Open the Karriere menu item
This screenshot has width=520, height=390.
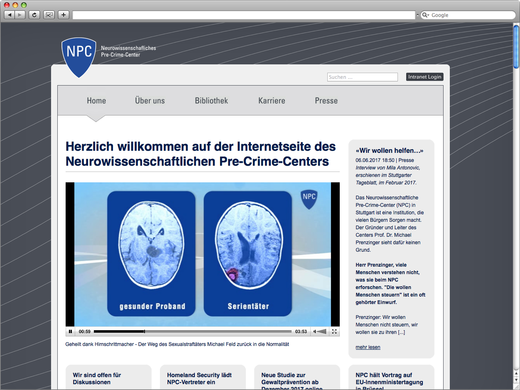point(272,101)
